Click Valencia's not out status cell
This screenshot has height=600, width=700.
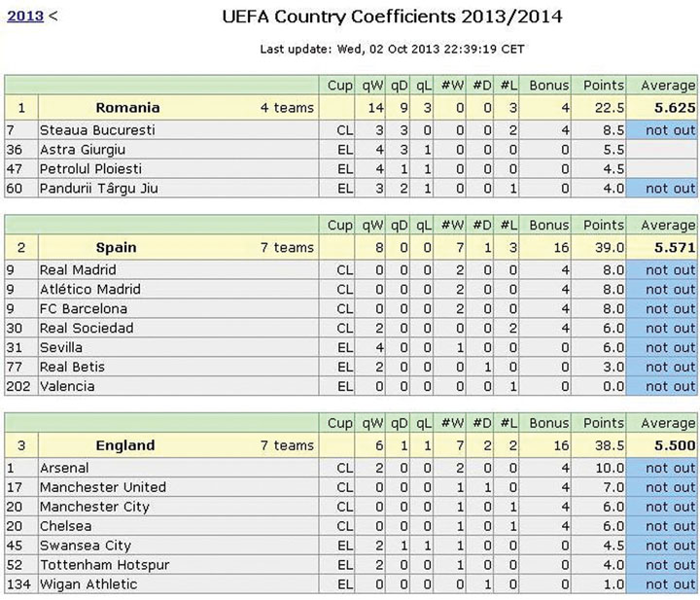tap(662, 386)
